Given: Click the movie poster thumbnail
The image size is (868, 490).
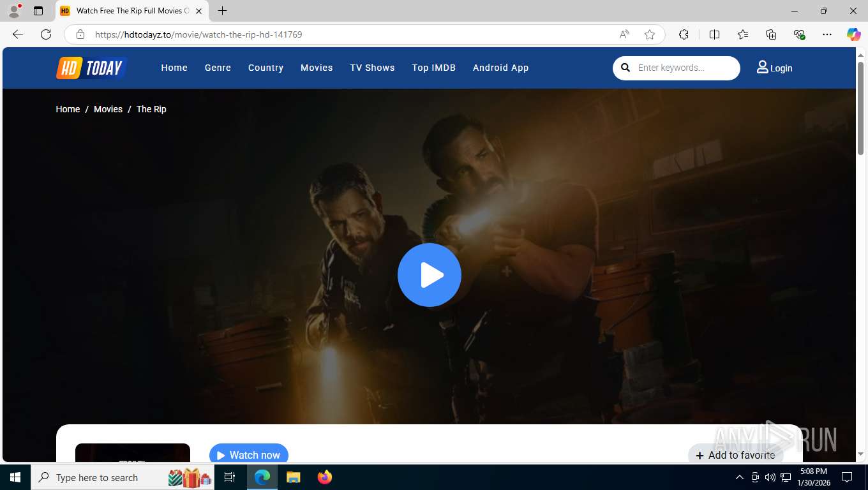Looking at the screenshot, I should click(x=133, y=452).
